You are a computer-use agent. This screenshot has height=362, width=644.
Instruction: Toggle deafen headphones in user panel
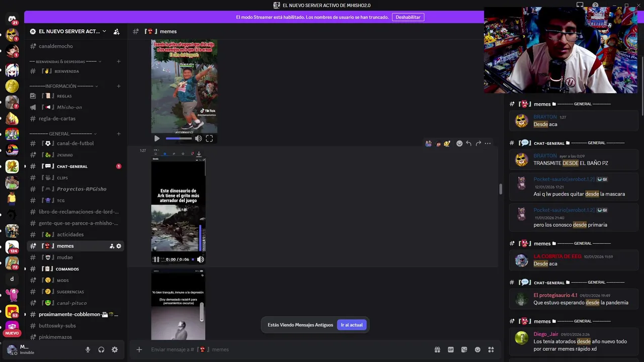pyautogui.click(x=101, y=350)
